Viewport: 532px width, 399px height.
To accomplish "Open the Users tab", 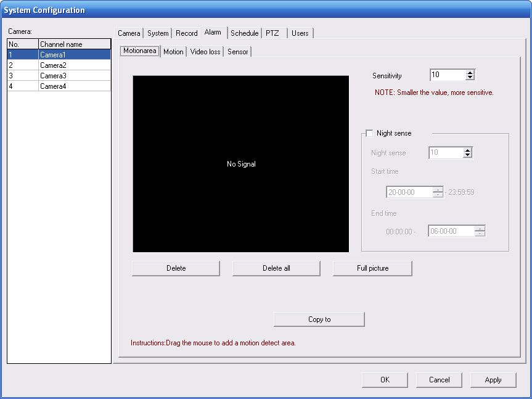I will [x=300, y=33].
